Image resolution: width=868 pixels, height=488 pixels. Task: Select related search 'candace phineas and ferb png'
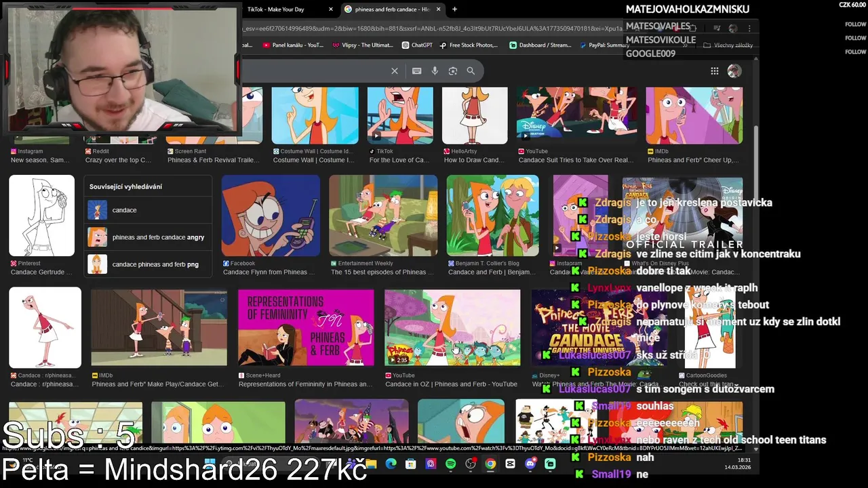[x=148, y=264]
